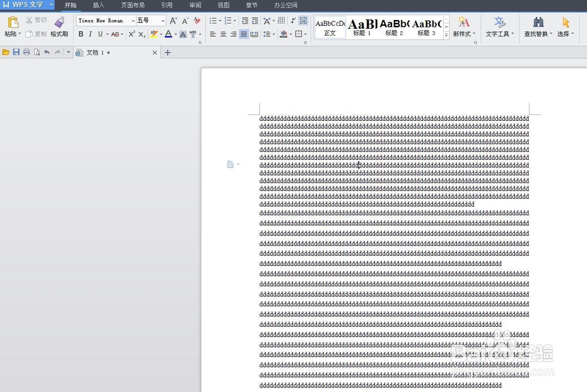Click the phonetic guide (wén) icon
This screenshot has height=392, width=587.
click(193, 34)
